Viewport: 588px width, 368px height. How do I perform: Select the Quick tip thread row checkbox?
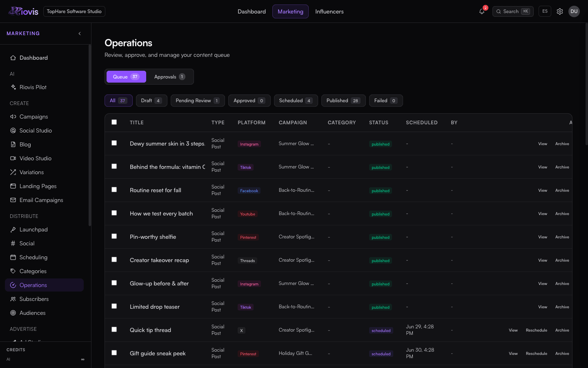pyautogui.click(x=114, y=330)
